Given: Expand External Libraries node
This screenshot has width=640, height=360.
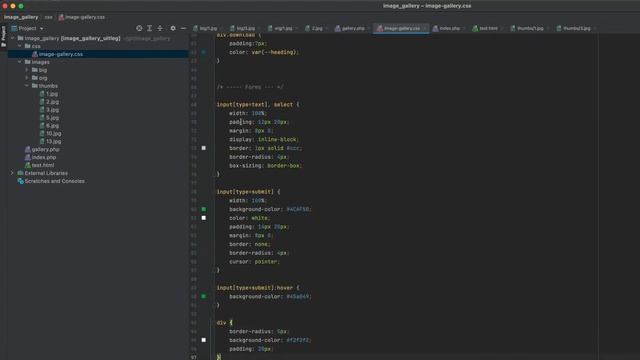Looking at the screenshot, I should pyautogui.click(x=12, y=173).
